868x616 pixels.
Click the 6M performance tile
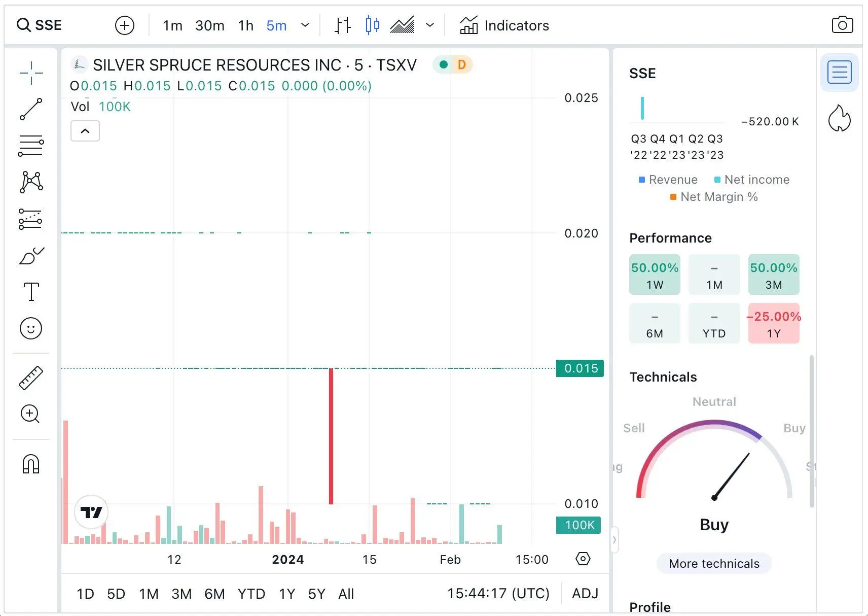pos(655,323)
